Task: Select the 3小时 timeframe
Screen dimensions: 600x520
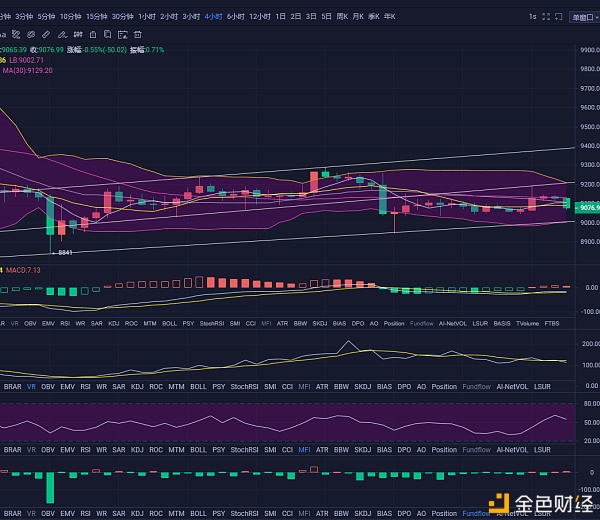Action: 191,17
